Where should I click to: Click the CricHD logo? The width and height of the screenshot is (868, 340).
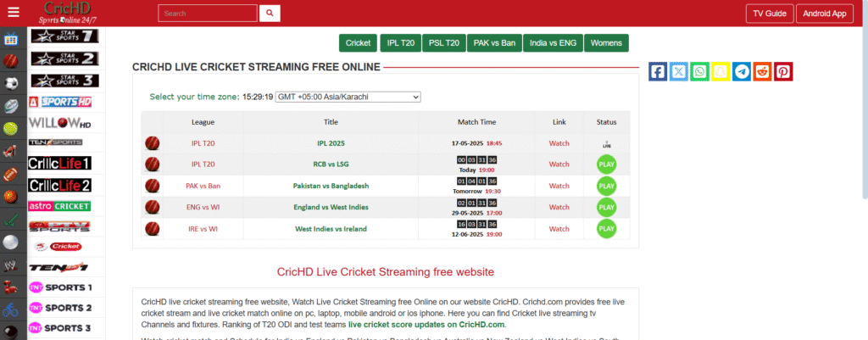click(68, 13)
